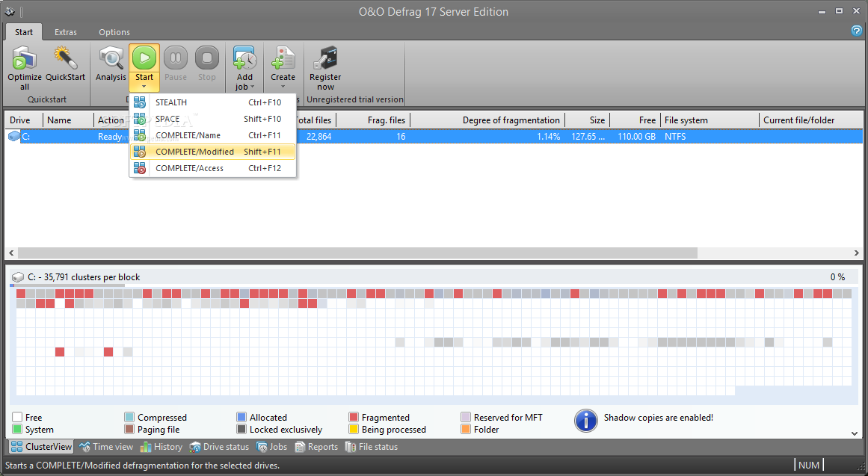Click the Optimize all icon
The height and width of the screenshot is (476, 868).
(x=25, y=59)
